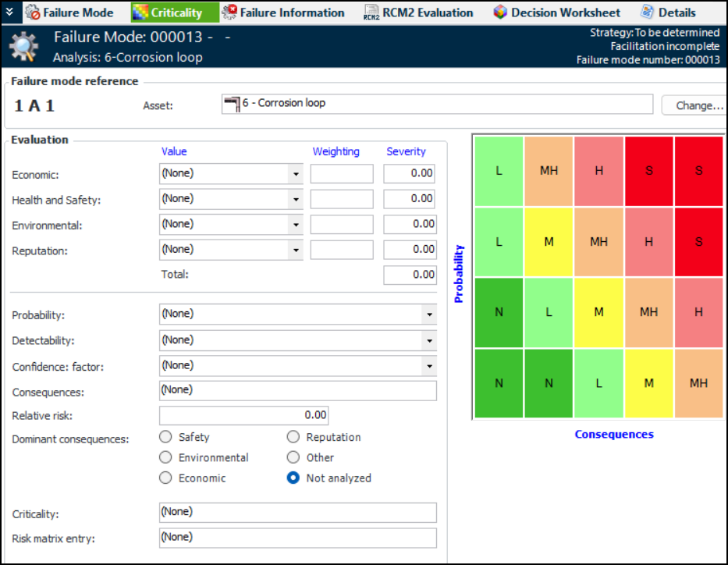Open the Decision Worksheet tab
Screen dimensions: 728x565
[565, 12]
